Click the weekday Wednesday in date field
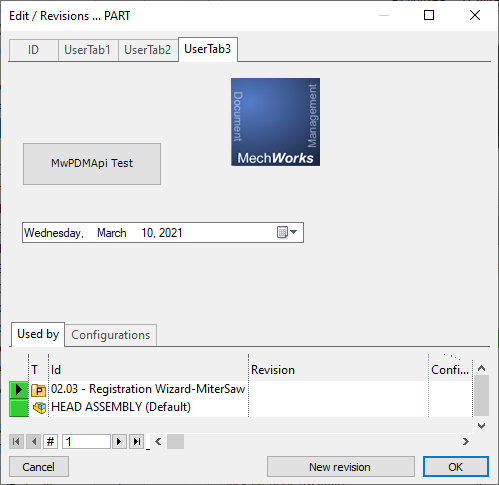 pyautogui.click(x=53, y=233)
